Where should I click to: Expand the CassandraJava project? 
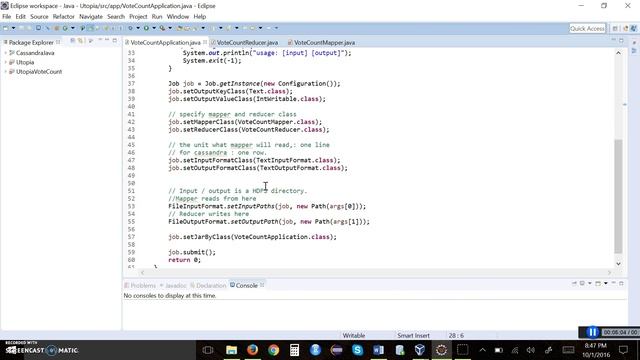click(x=5, y=53)
